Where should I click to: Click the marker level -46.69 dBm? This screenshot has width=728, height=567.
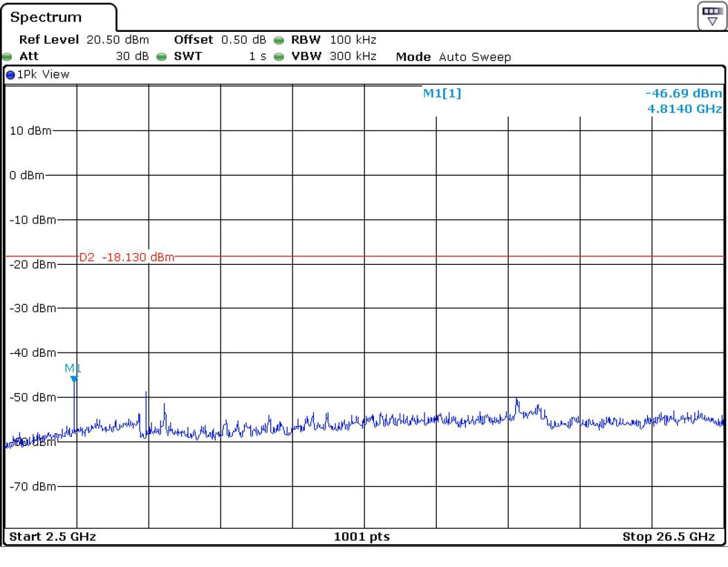(x=684, y=93)
